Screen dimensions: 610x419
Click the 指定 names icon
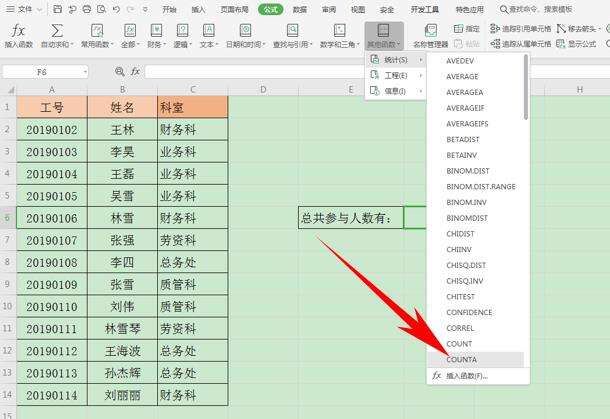(458, 28)
